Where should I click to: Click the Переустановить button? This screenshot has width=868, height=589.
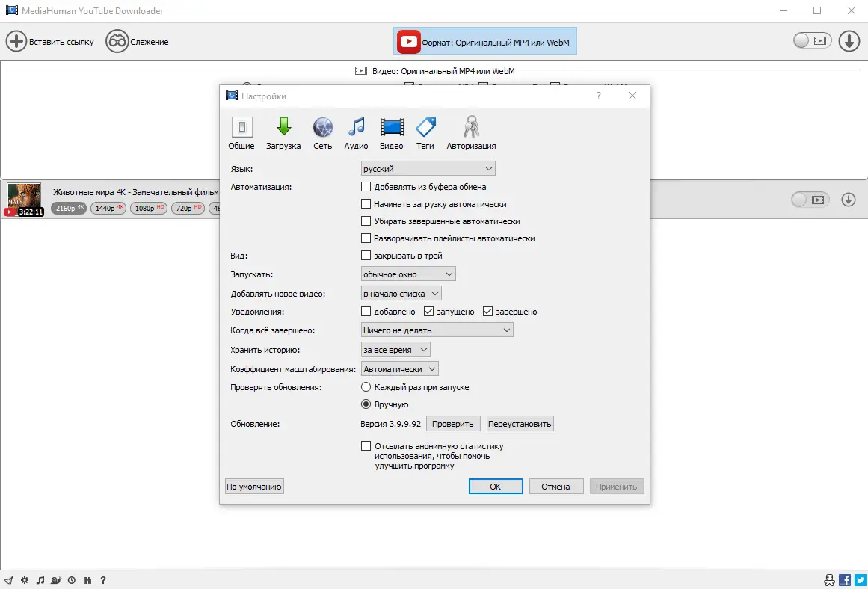coord(520,424)
